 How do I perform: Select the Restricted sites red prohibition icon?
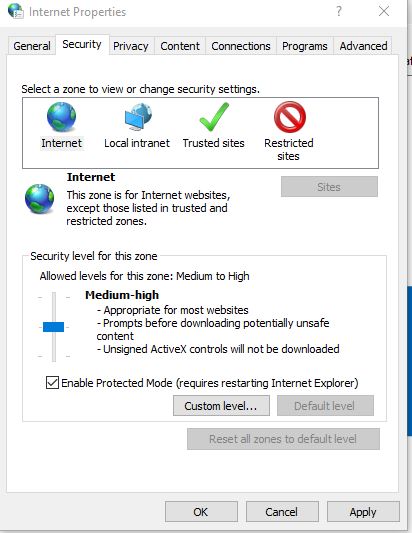point(290,117)
